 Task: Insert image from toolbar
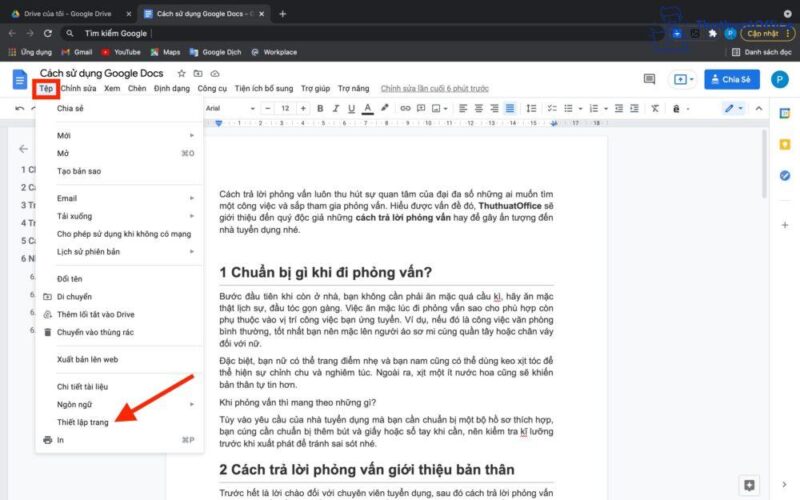coord(436,108)
